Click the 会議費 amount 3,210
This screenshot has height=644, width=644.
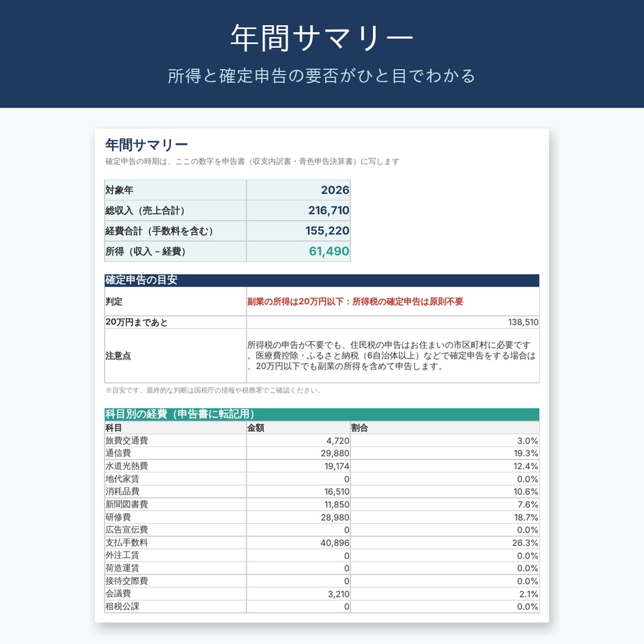click(x=338, y=594)
